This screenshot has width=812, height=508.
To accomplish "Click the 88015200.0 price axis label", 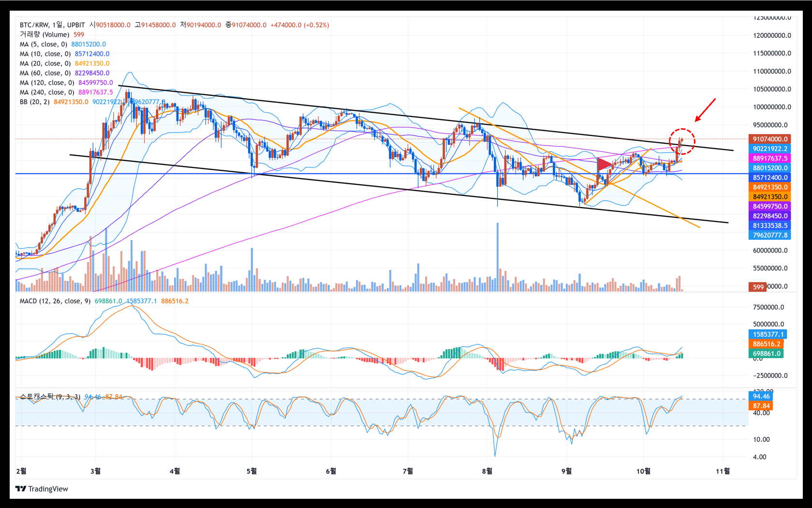I will point(769,168).
